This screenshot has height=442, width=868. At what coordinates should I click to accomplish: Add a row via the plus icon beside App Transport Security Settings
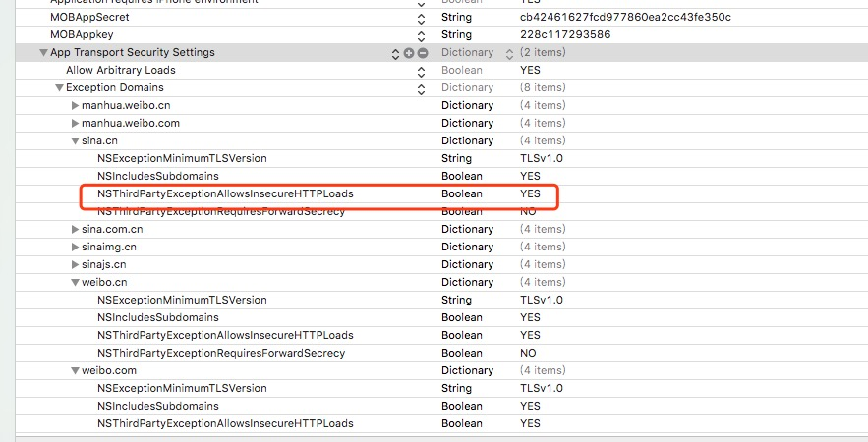[x=409, y=53]
